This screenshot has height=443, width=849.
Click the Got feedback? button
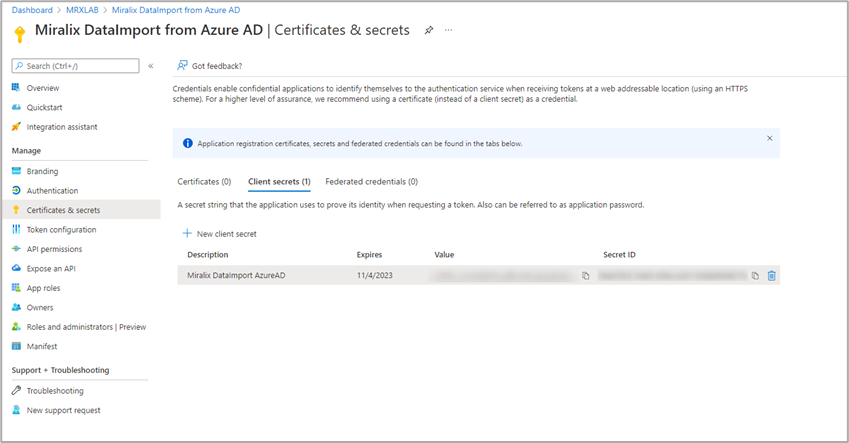tap(210, 66)
